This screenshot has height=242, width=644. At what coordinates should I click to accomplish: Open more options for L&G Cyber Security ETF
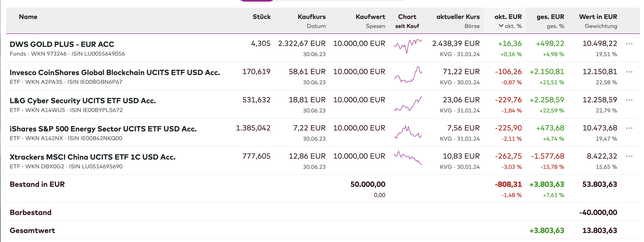(x=629, y=100)
